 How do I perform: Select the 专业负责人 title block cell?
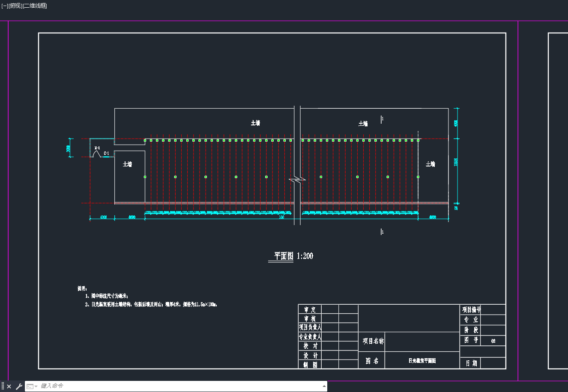point(310,337)
